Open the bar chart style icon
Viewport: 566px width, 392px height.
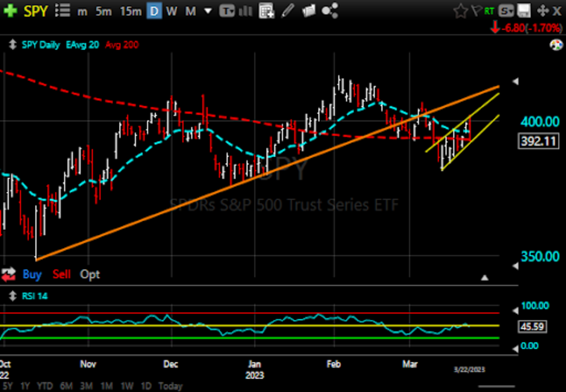tap(247, 11)
